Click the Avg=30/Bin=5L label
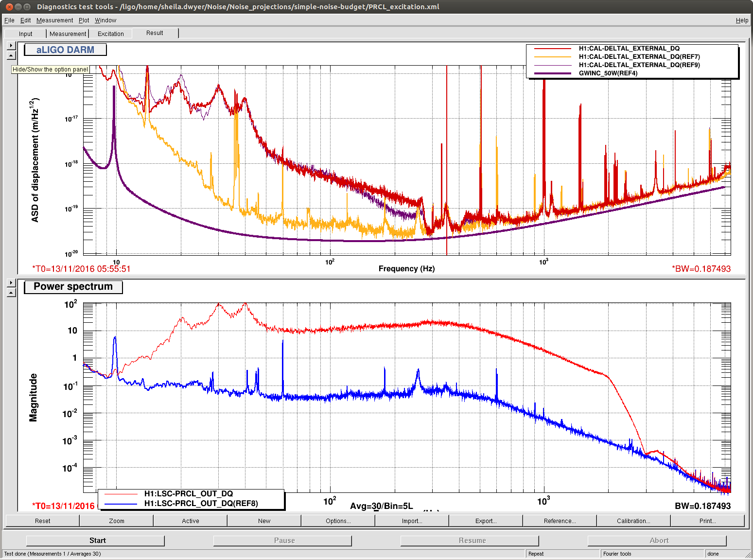Viewport: 753px width, 560px height. [382, 506]
